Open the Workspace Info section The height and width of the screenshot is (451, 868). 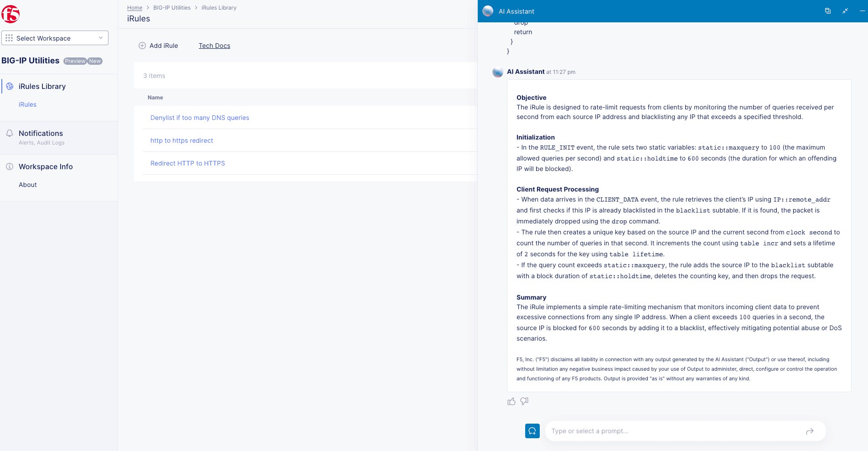tap(46, 166)
